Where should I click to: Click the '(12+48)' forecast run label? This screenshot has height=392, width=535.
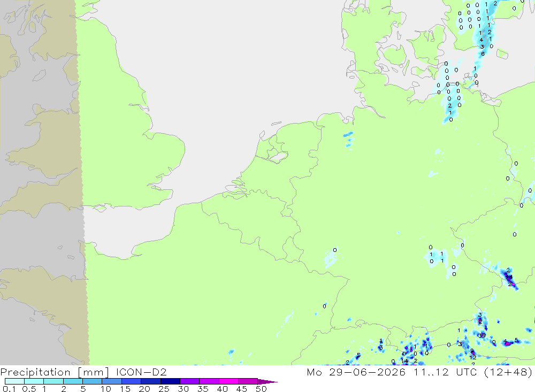pos(508,372)
